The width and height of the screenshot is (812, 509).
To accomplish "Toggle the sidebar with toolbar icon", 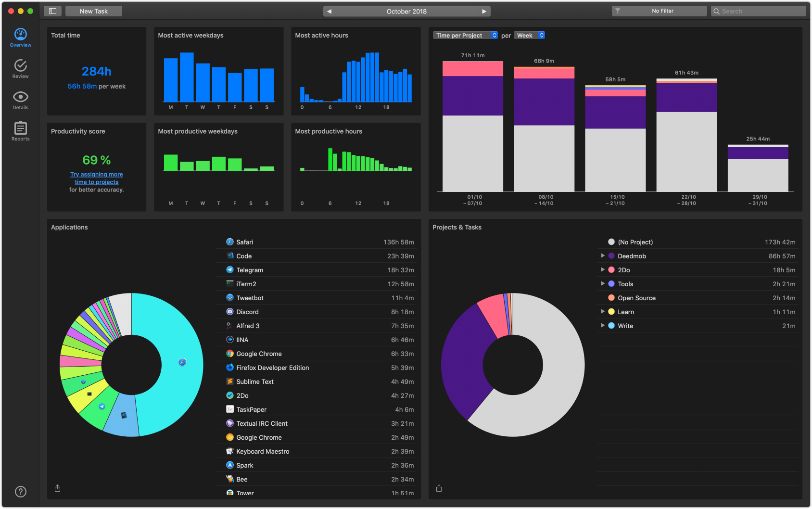I will click(53, 11).
